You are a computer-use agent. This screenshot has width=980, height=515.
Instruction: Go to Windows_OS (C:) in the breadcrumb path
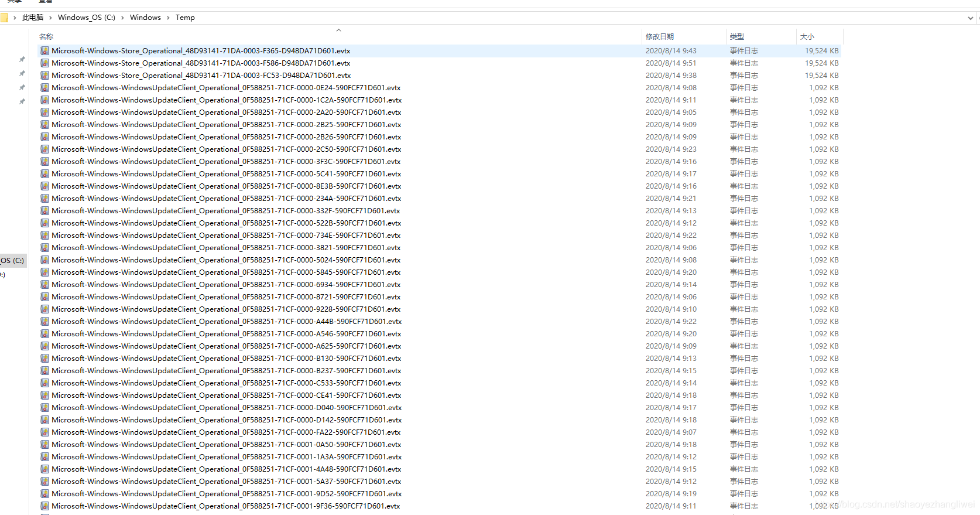(x=87, y=18)
